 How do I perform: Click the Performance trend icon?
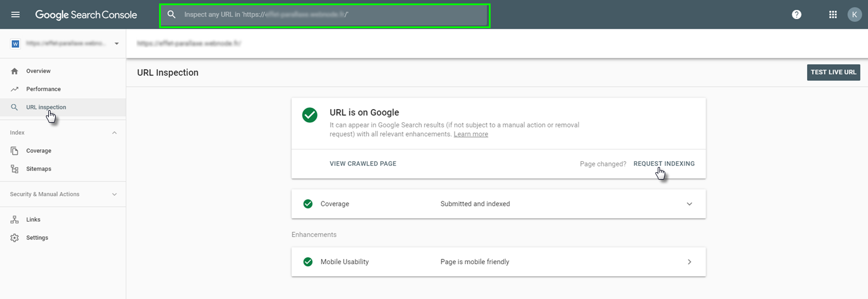(15, 89)
